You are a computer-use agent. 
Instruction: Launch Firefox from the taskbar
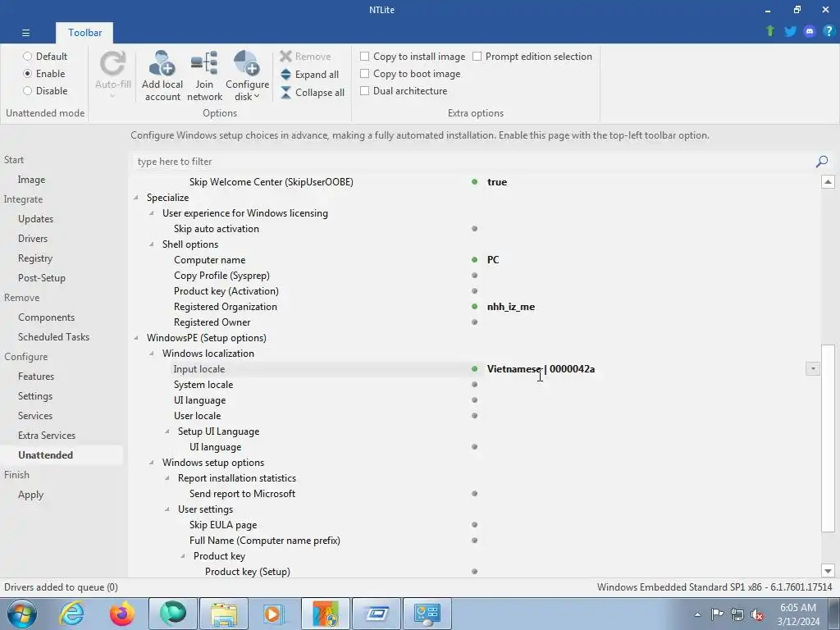(122, 614)
